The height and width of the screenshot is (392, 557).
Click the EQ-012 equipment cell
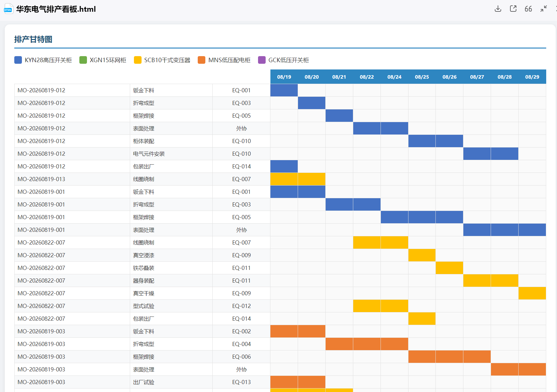[x=242, y=306]
